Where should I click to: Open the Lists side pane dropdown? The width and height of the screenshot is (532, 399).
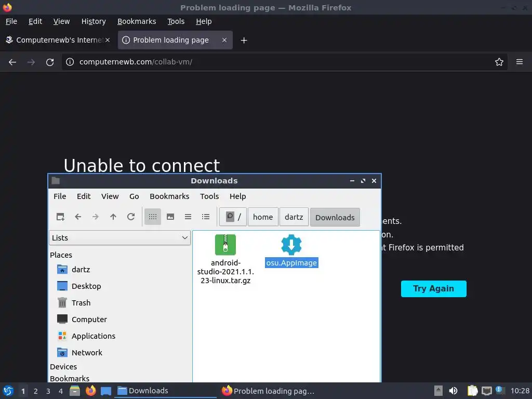coord(120,238)
